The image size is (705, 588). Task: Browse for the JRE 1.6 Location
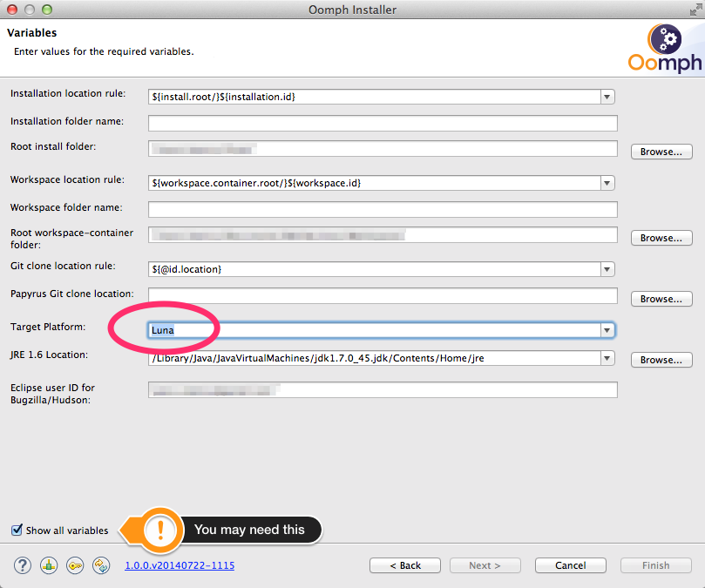pyautogui.click(x=661, y=360)
